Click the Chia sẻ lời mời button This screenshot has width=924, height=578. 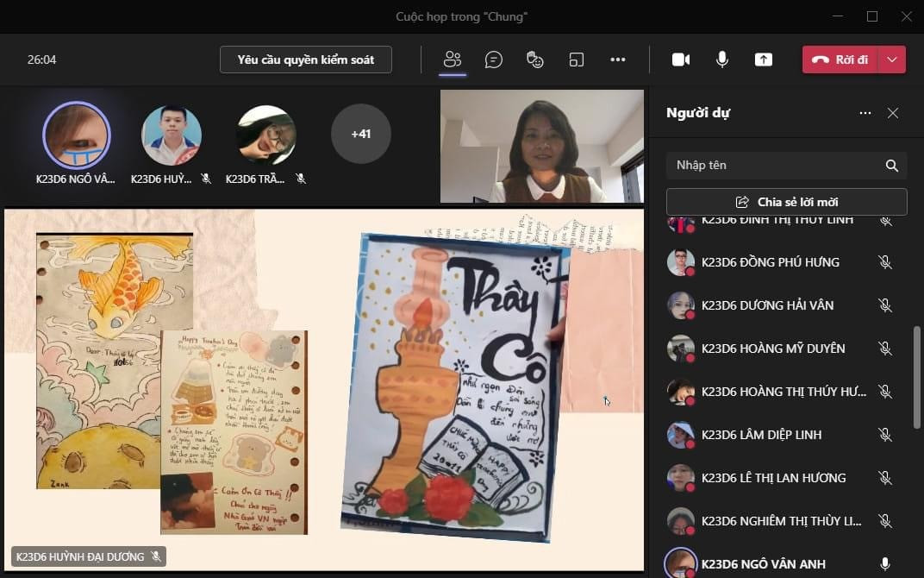click(786, 202)
